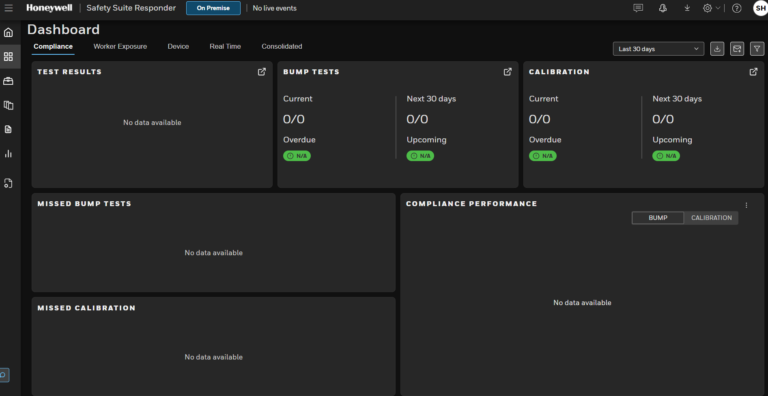
Task: Click Bump Tests Current 0/0 value
Action: pyautogui.click(x=294, y=119)
